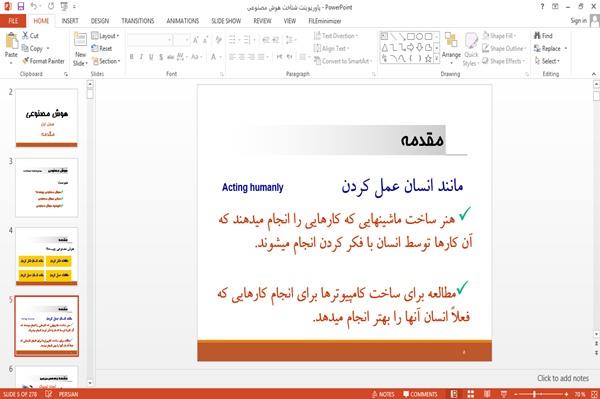Select slide 4 thumbnail
The image size is (600, 399).
[x=47, y=256]
